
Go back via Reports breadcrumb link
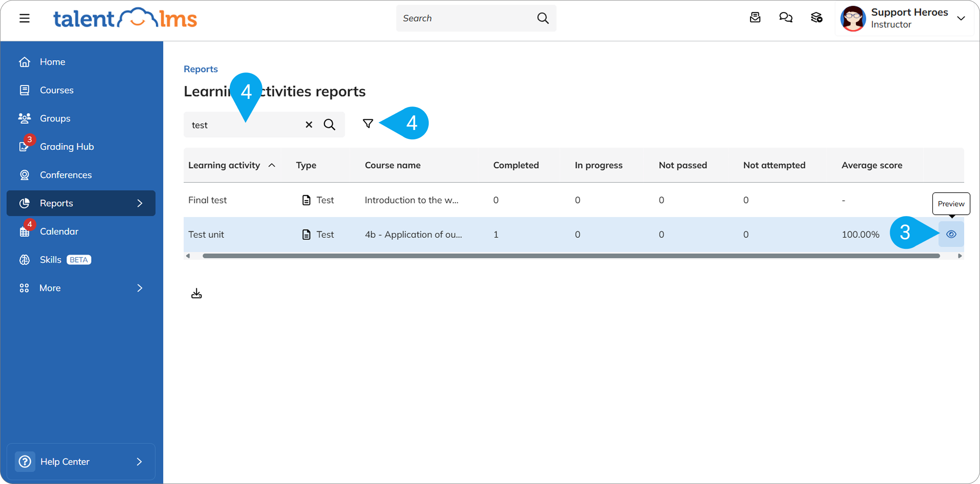tap(201, 69)
